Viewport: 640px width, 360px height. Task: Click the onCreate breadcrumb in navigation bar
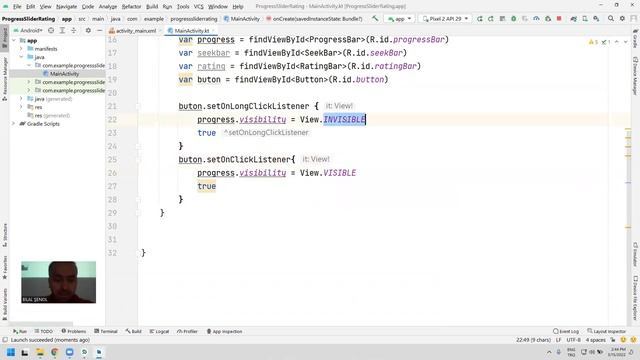pyautogui.click(x=314, y=19)
